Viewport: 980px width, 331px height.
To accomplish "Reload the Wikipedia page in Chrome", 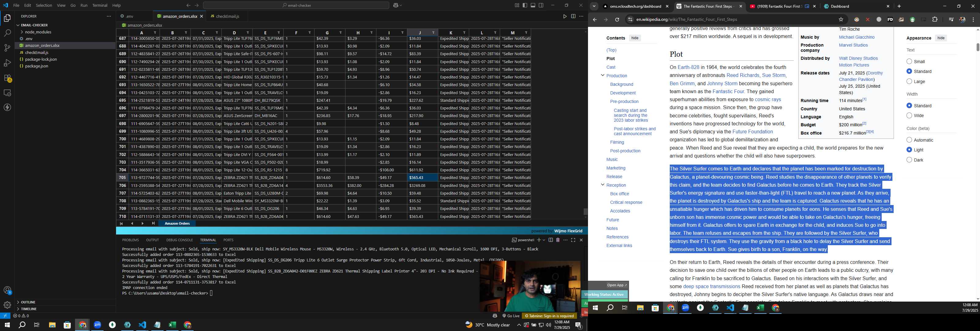I will (617, 20).
